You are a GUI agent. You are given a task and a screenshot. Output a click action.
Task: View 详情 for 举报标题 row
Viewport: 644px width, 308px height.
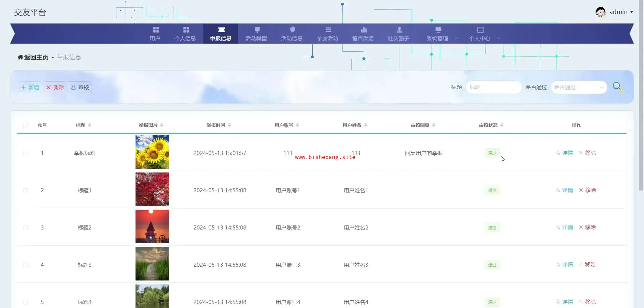[565, 153]
